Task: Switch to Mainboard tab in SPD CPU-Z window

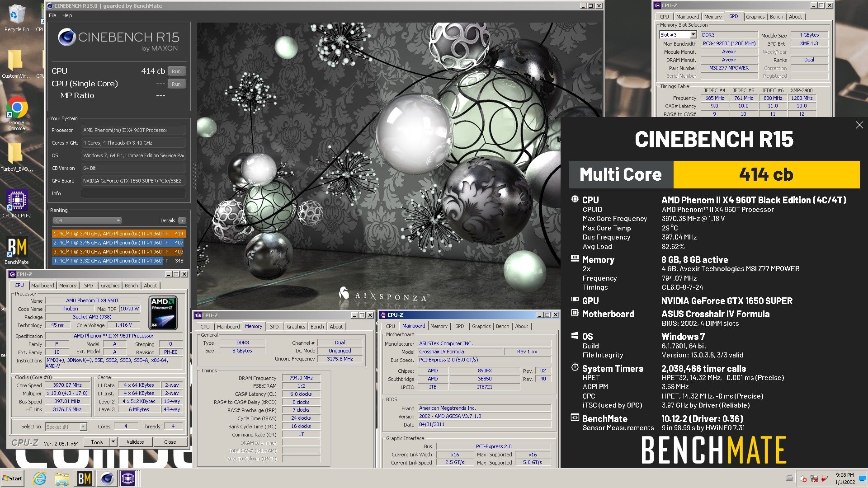Action: pos(688,17)
